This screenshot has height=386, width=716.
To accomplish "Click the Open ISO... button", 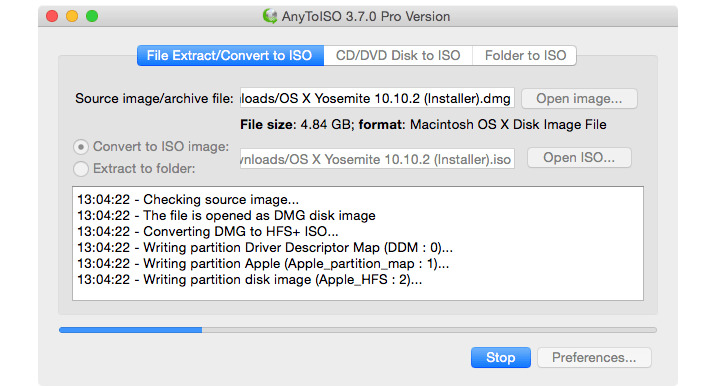I will (x=579, y=158).
